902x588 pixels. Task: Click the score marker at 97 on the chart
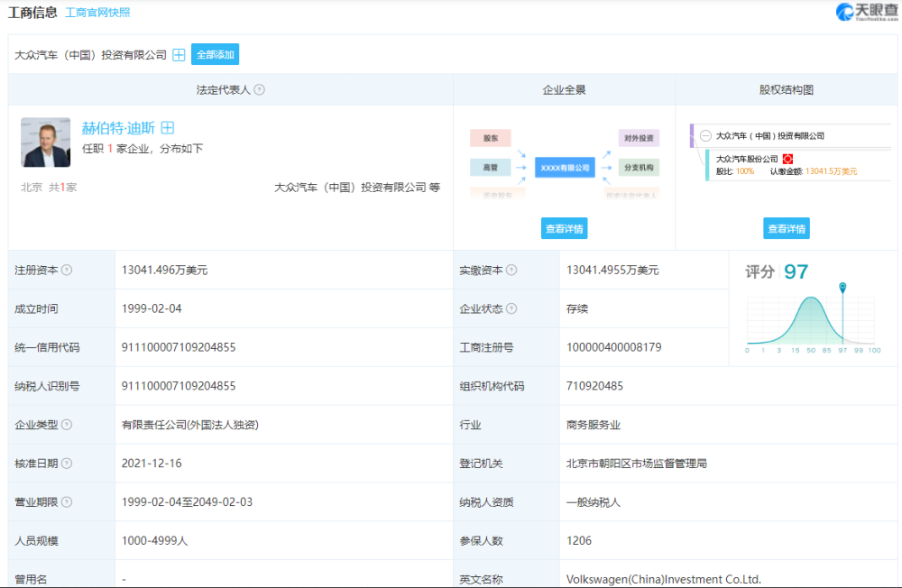click(842, 287)
